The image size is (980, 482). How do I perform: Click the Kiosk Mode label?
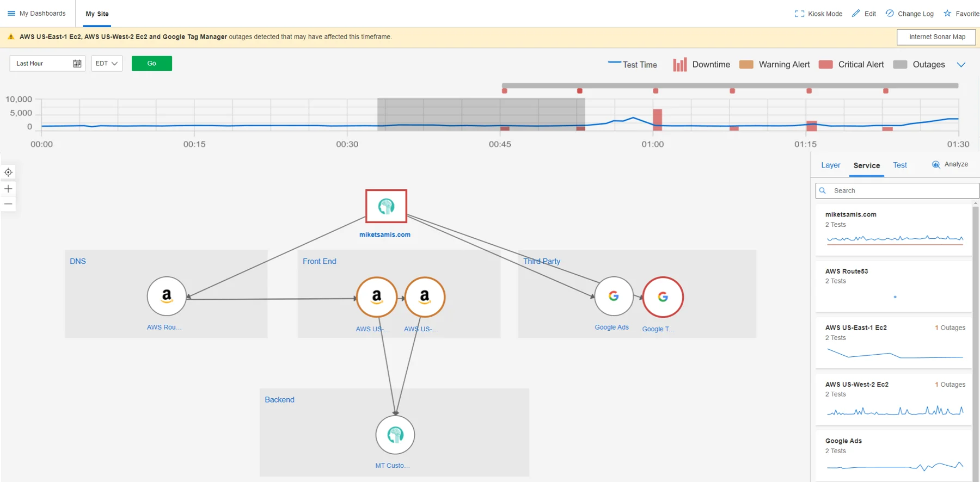[x=825, y=14]
